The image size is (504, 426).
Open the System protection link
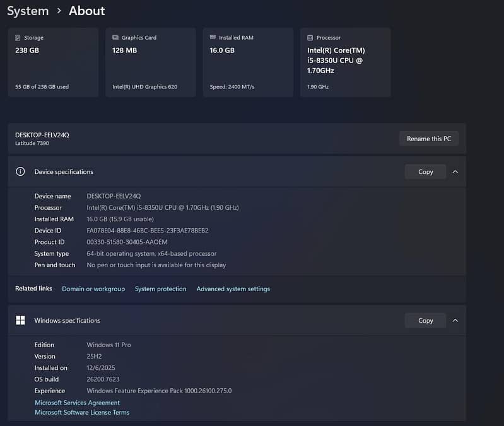pos(160,289)
